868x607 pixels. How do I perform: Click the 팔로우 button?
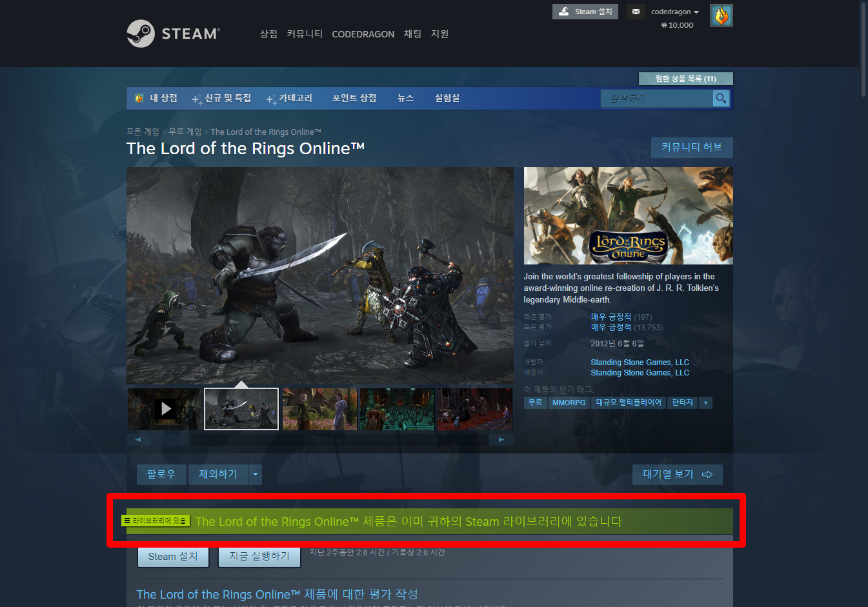161,474
